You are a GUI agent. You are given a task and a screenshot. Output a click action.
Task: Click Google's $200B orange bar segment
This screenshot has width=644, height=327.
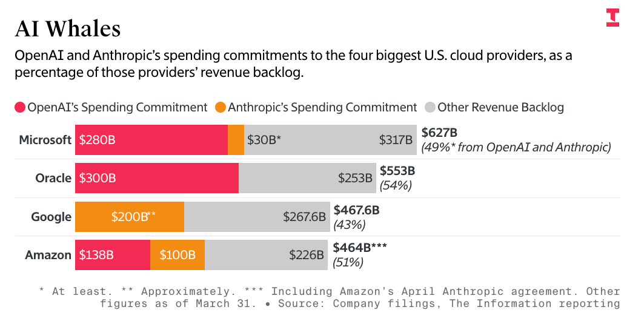coord(130,217)
